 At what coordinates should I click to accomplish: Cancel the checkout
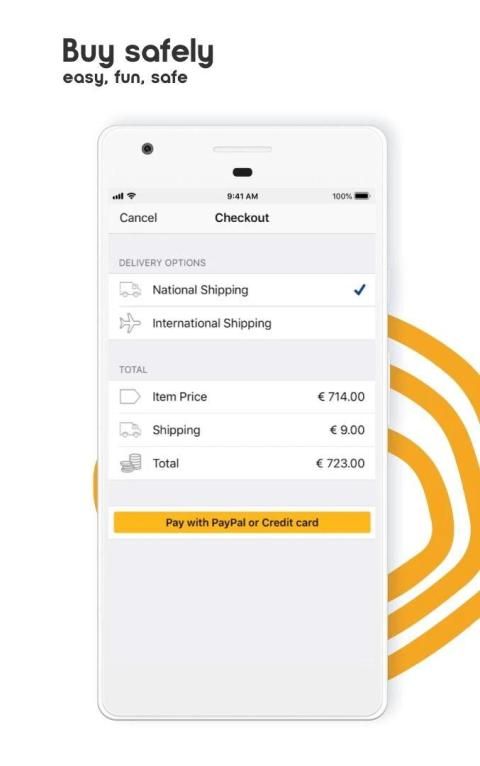coord(138,218)
